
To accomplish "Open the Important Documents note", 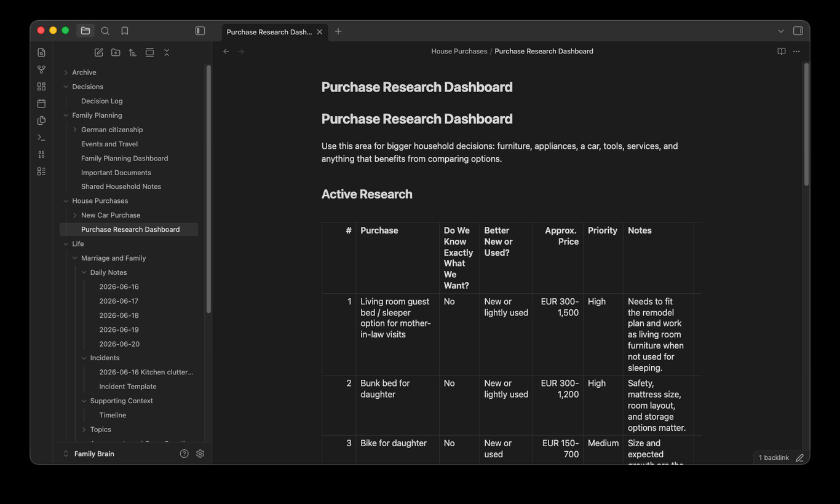I will click(x=116, y=173).
